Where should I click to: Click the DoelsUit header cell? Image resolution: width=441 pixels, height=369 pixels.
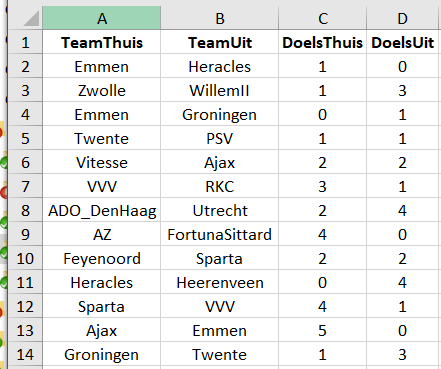point(402,42)
